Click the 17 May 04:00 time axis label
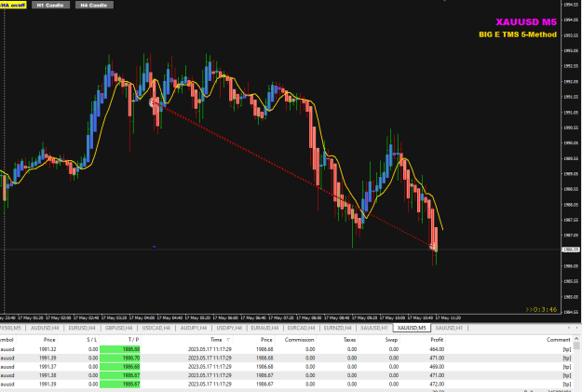 click(142, 318)
